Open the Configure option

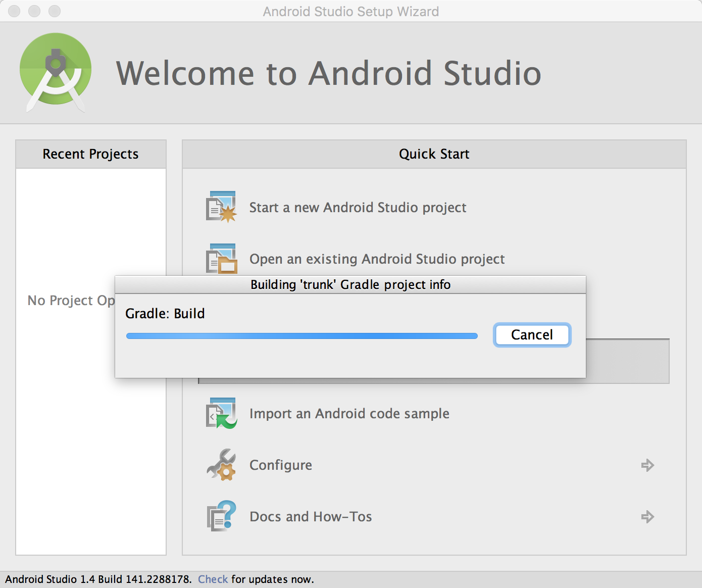coord(281,465)
